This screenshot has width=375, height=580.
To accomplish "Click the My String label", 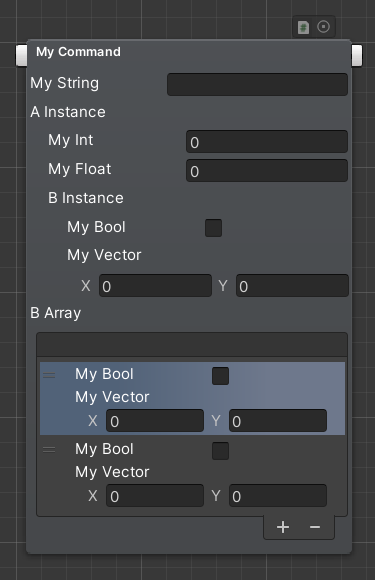I will click(65, 83).
